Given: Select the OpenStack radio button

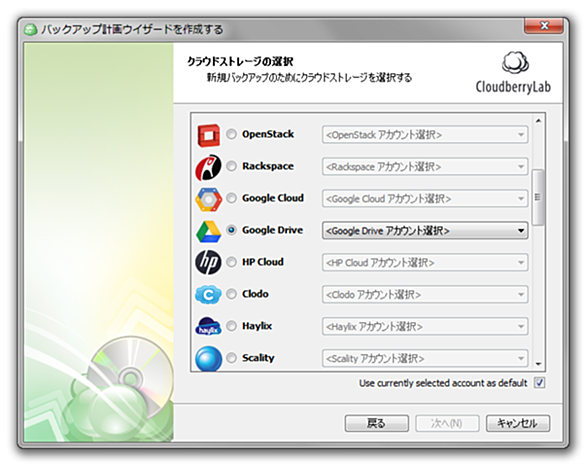Looking at the screenshot, I should click(231, 134).
